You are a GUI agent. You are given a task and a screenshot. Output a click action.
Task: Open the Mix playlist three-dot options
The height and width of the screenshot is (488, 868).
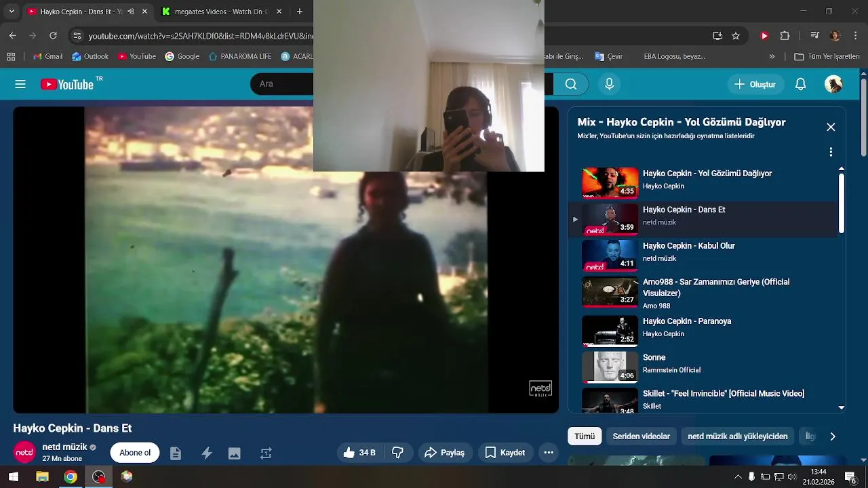(831, 152)
